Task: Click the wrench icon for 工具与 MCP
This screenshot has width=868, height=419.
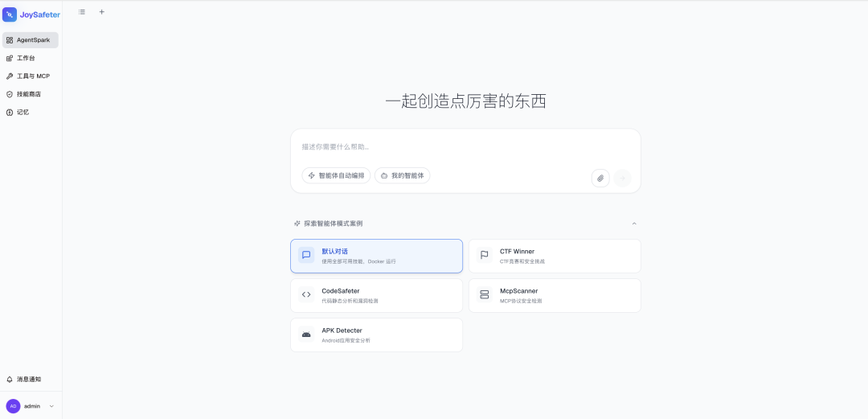Action: point(10,76)
